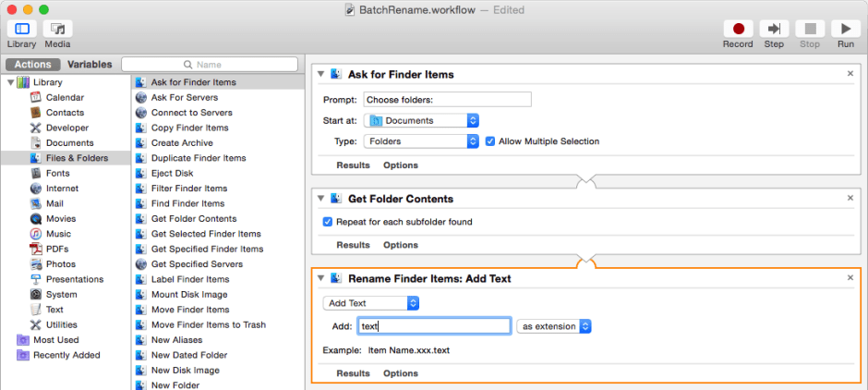Run the workflow with Run button

coord(845,30)
